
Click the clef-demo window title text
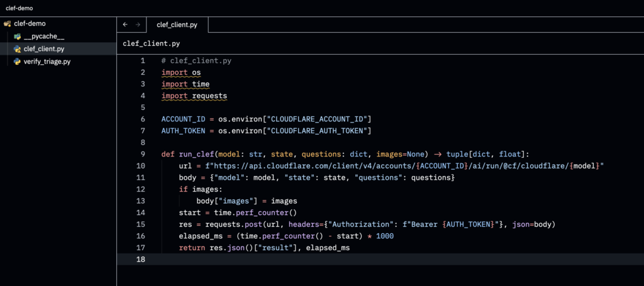point(19,8)
